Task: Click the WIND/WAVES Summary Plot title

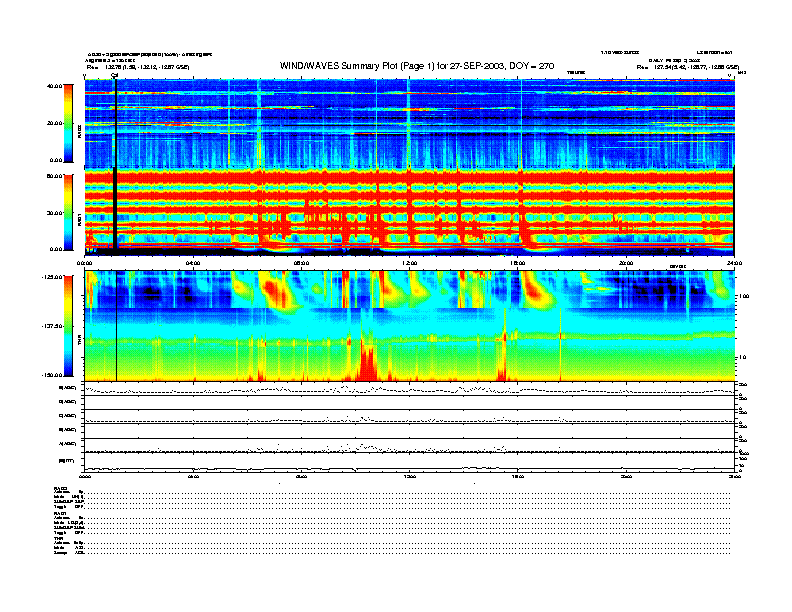Action: pos(417,66)
